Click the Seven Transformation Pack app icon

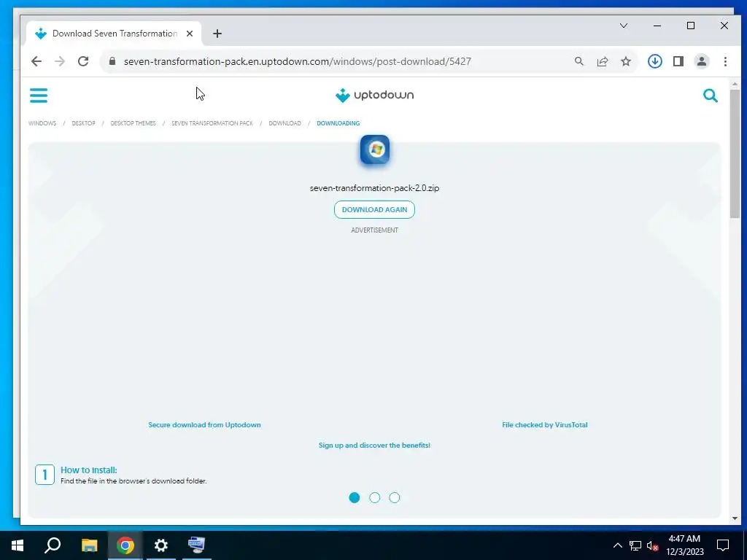click(375, 150)
